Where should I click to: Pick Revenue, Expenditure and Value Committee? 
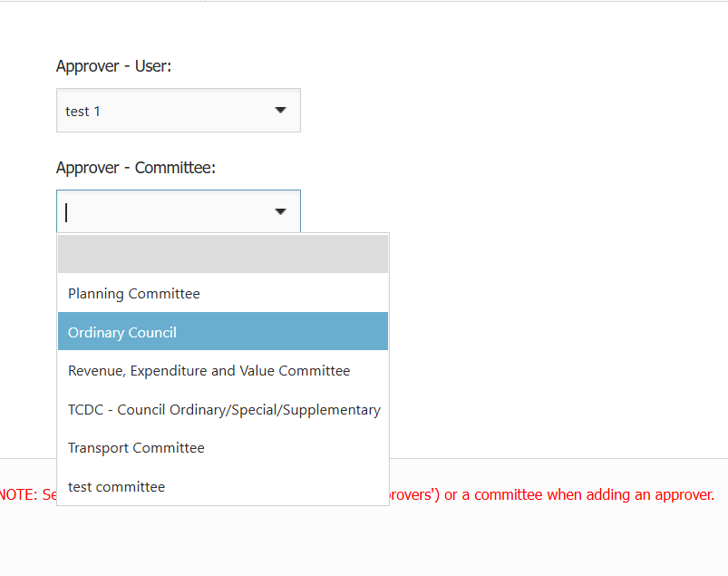click(209, 371)
